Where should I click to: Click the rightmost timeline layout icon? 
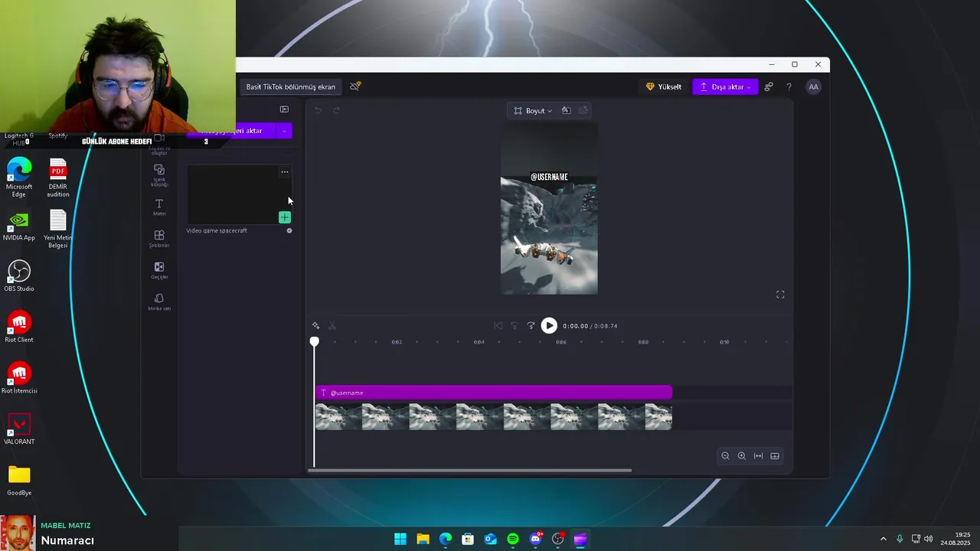[775, 456]
